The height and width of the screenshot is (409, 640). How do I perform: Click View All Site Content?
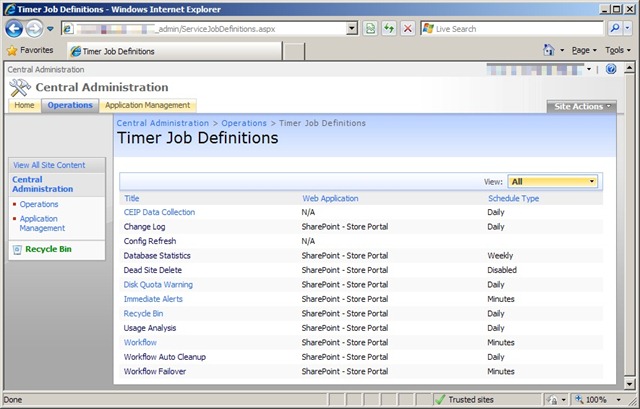tap(49, 165)
